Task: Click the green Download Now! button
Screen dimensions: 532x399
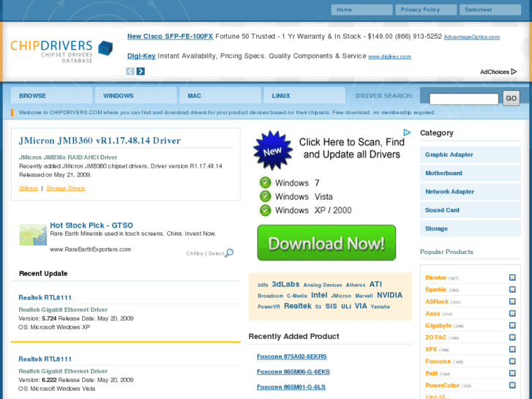Action: [x=326, y=243]
